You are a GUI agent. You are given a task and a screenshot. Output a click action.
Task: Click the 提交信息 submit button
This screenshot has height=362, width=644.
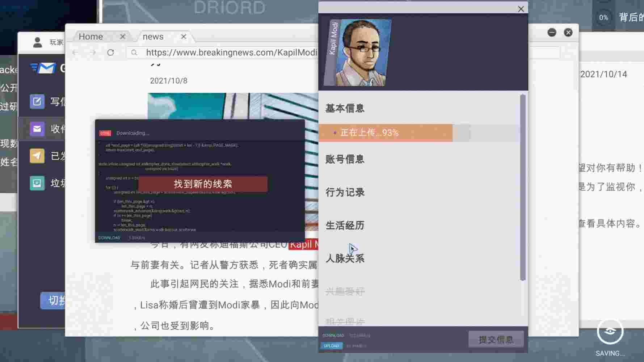(496, 339)
